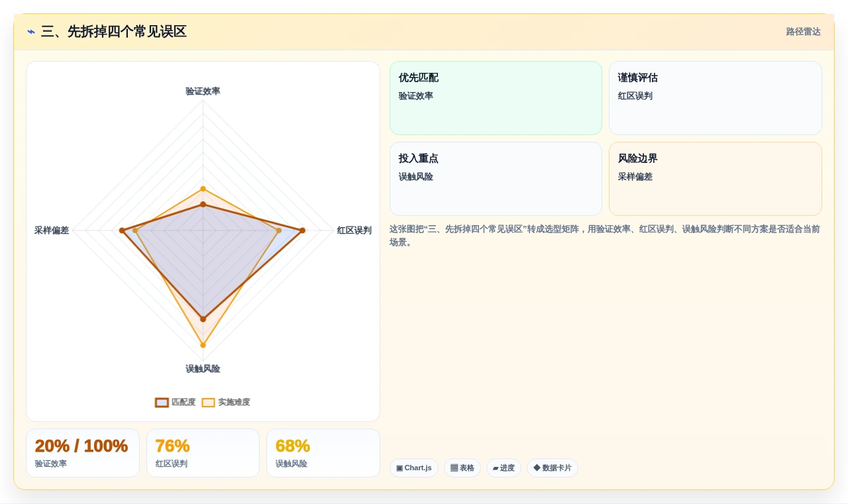This screenshot has height=504, width=848.
Task: Click the 68% 误触风险 stat card
Action: tap(323, 453)
